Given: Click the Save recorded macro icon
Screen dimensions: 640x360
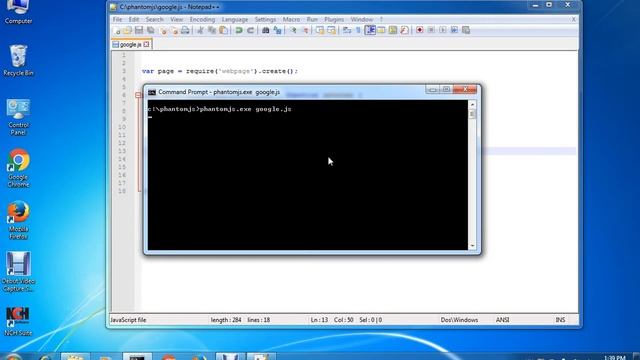Looking at the screenshot, I should point(466,30).
